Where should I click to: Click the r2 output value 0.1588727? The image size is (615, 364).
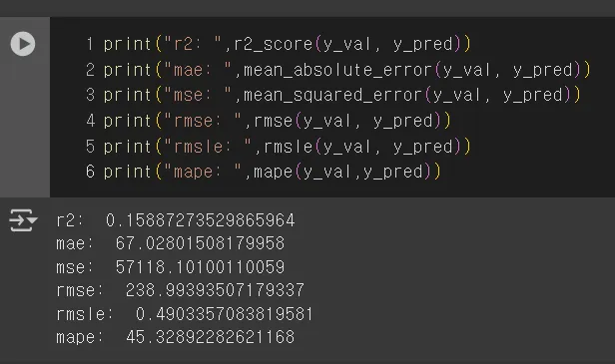coord(200,220)
